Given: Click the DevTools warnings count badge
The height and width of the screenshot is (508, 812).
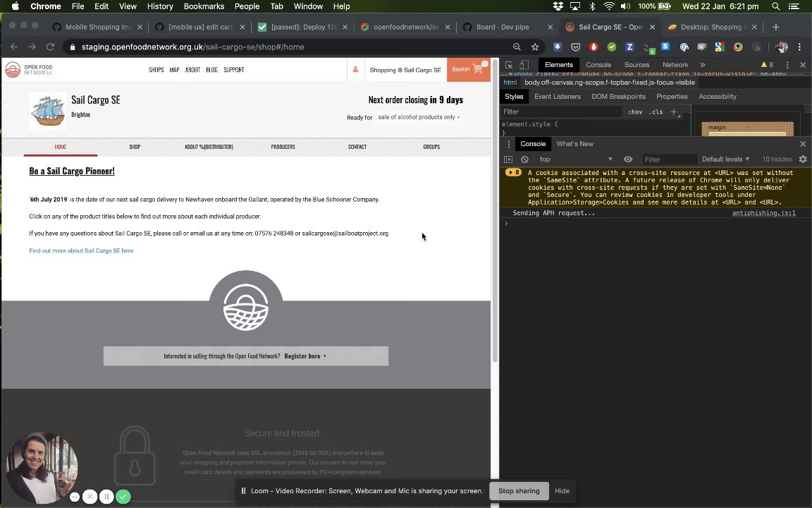Looking at the screenshot, I should pyautogui.click(x=767, y=65).
